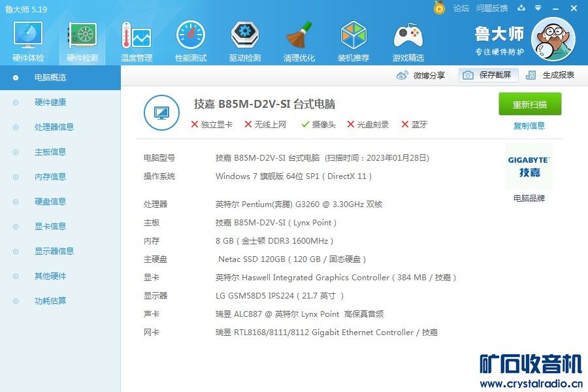Click 保存截屏 save screenshot button

pos(488,75)
